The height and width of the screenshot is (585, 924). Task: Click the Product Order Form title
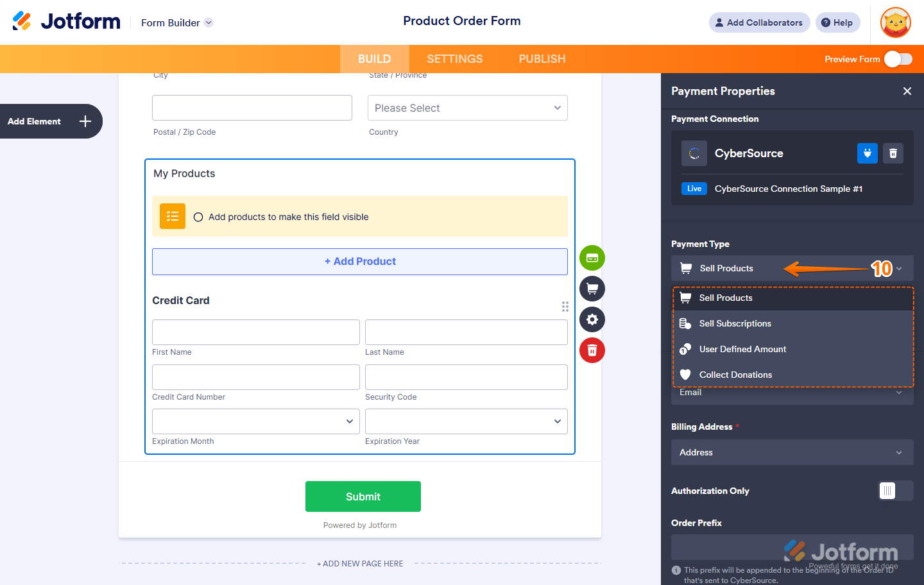pos(462,21)
